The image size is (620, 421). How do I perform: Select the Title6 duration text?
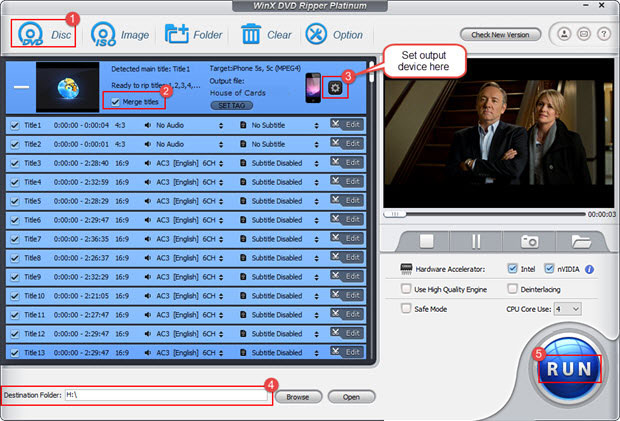81,220
